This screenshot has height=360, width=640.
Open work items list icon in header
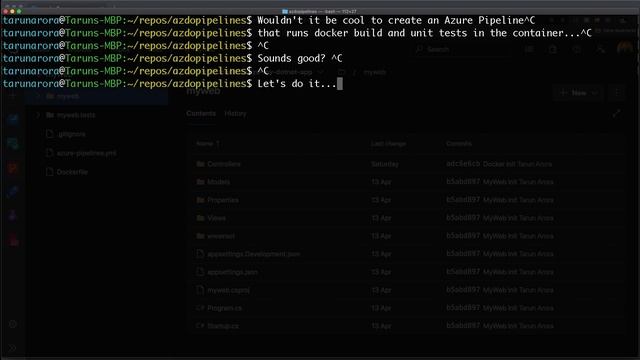(529, 49)
